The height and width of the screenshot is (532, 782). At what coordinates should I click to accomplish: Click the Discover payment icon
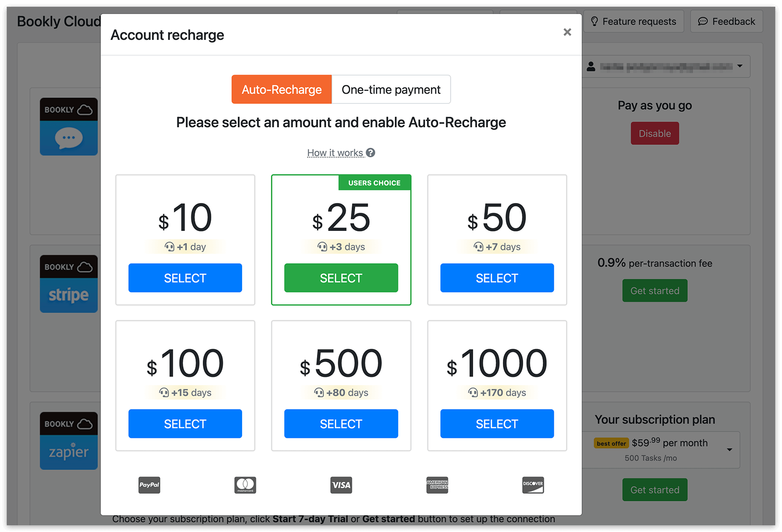[x=533, y=485]
